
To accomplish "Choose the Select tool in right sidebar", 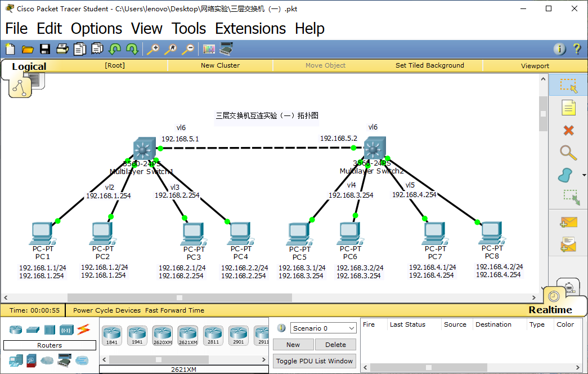I will click(568, 85).
